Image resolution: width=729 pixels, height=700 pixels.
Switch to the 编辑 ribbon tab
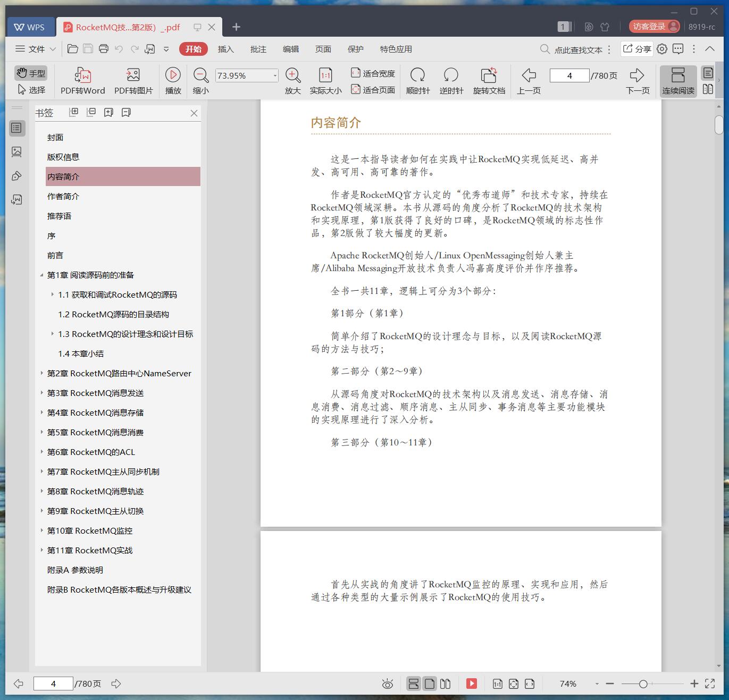[x=290, y=49]
